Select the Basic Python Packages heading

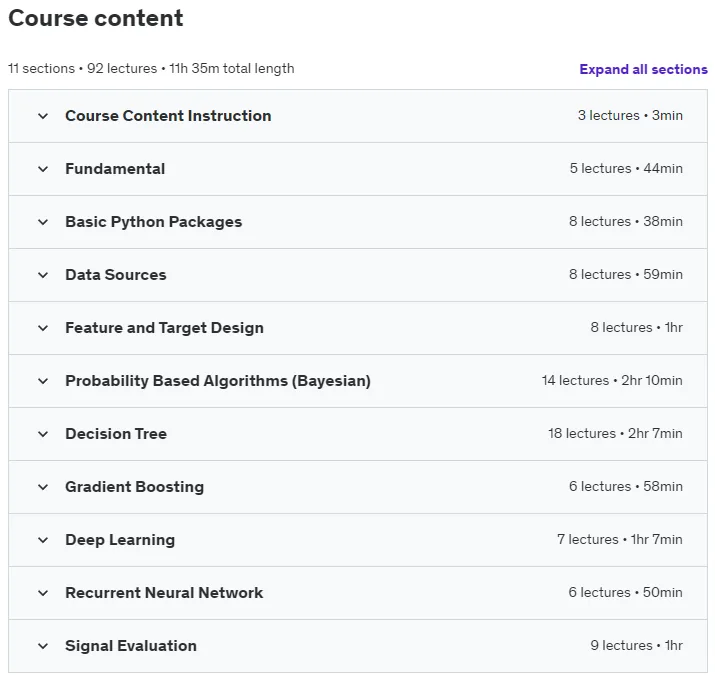point(154,222)
